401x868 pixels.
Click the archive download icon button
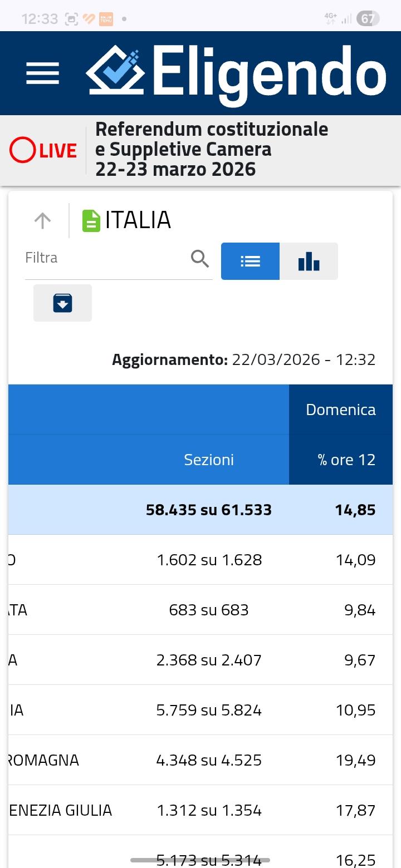[x=62, y=303]
